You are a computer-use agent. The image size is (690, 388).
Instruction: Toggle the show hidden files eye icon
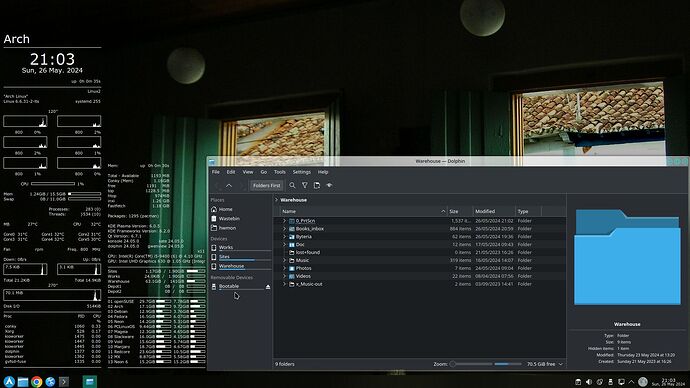point(329,186)
